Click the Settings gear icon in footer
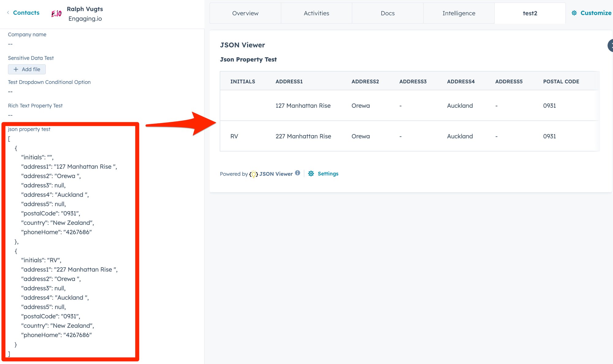 (311, 174)
